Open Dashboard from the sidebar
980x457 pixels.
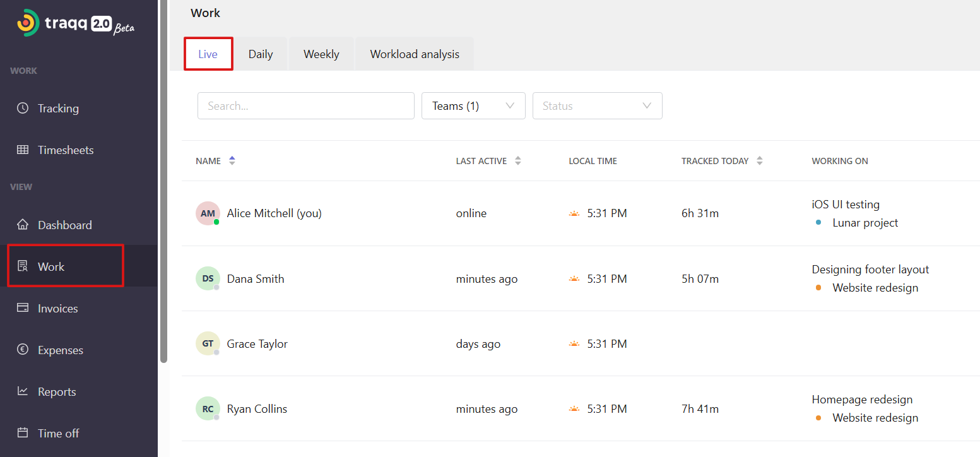tap(79, 225)
